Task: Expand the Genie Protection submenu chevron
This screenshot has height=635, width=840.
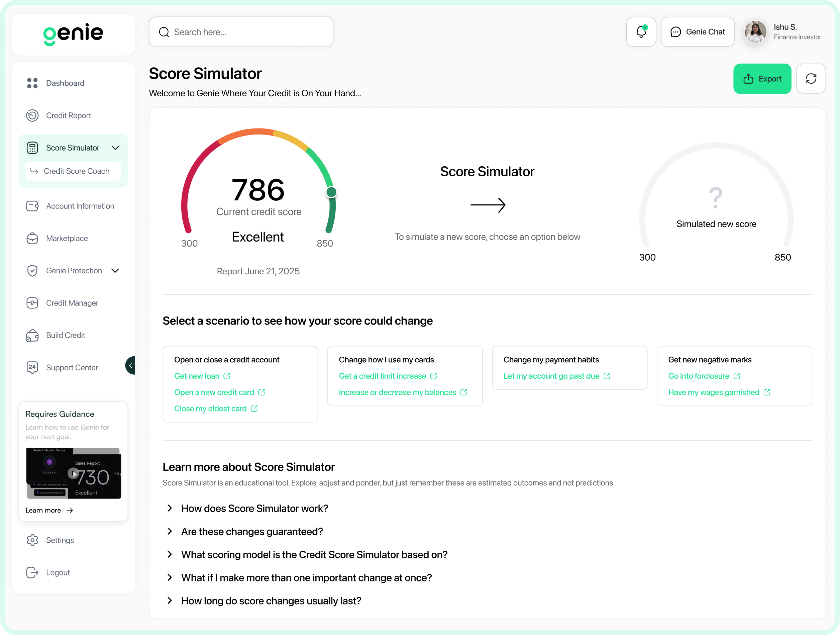Action: (x=115, y=271)
